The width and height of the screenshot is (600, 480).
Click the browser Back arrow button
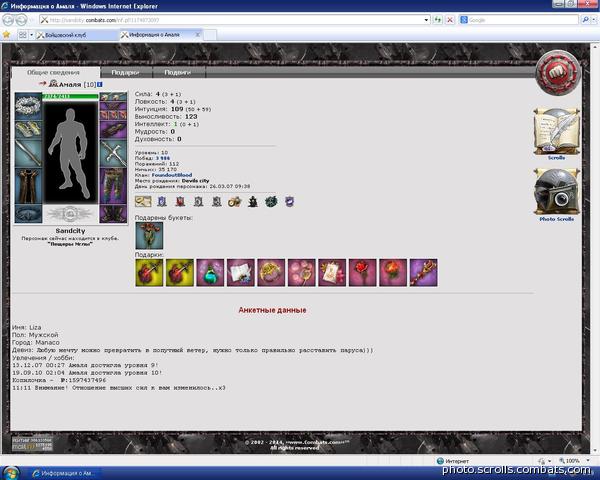pos(8,20)
